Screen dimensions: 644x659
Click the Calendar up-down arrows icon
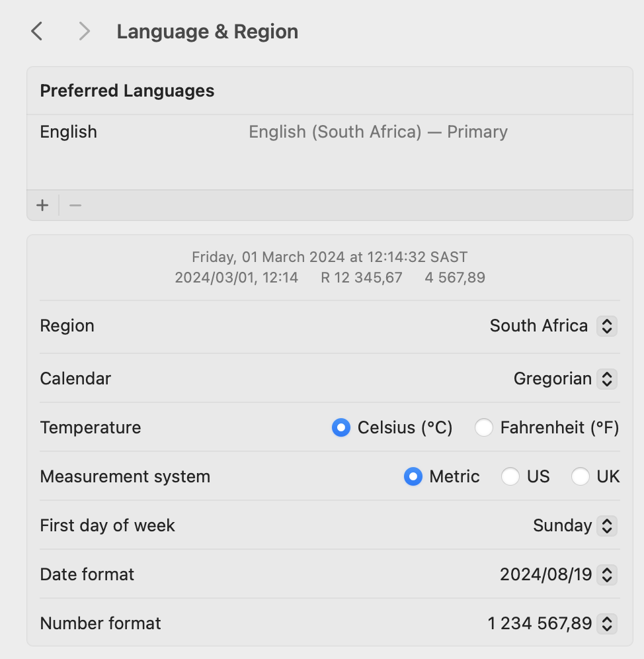tap(606, 379)
